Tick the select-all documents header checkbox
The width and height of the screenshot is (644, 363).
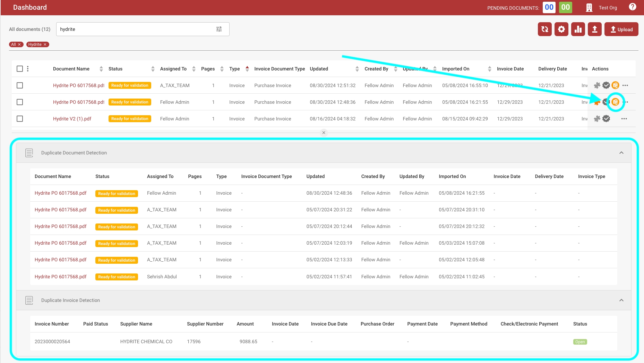click(20, 69)
